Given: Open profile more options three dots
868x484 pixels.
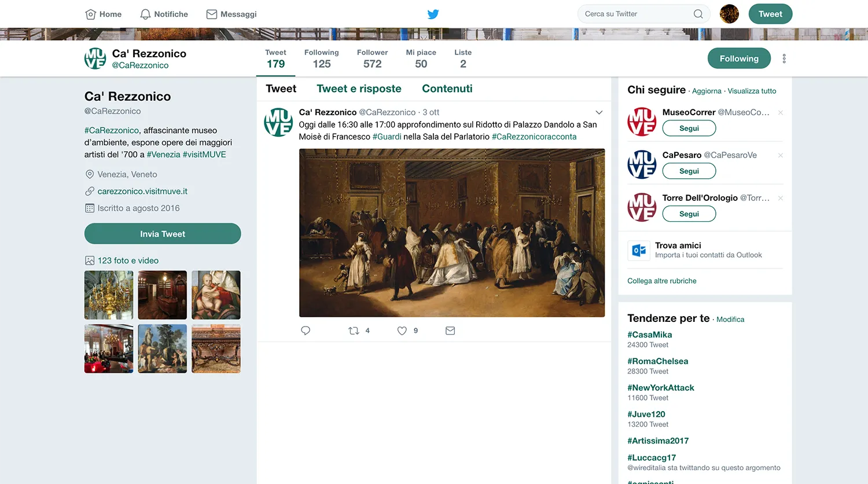Looking at the screenshot, I should (x=784, y=58).
